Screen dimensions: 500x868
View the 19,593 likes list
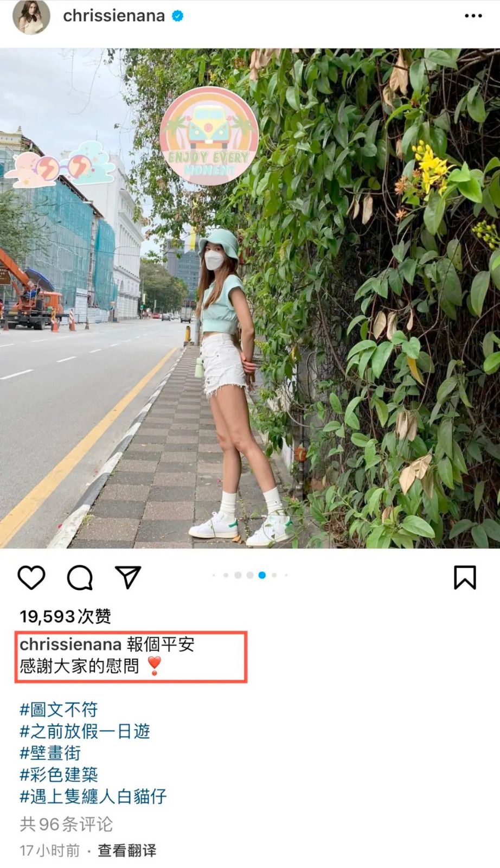[x=65, y=616]
